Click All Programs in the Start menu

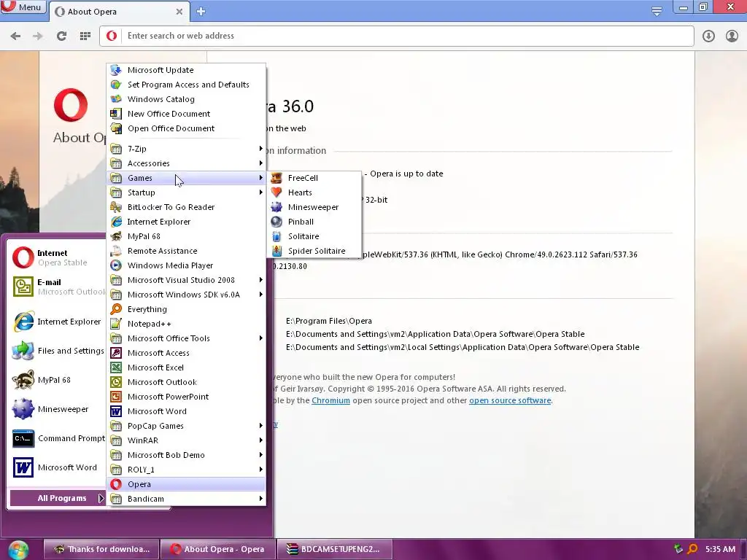coord(58,498)
